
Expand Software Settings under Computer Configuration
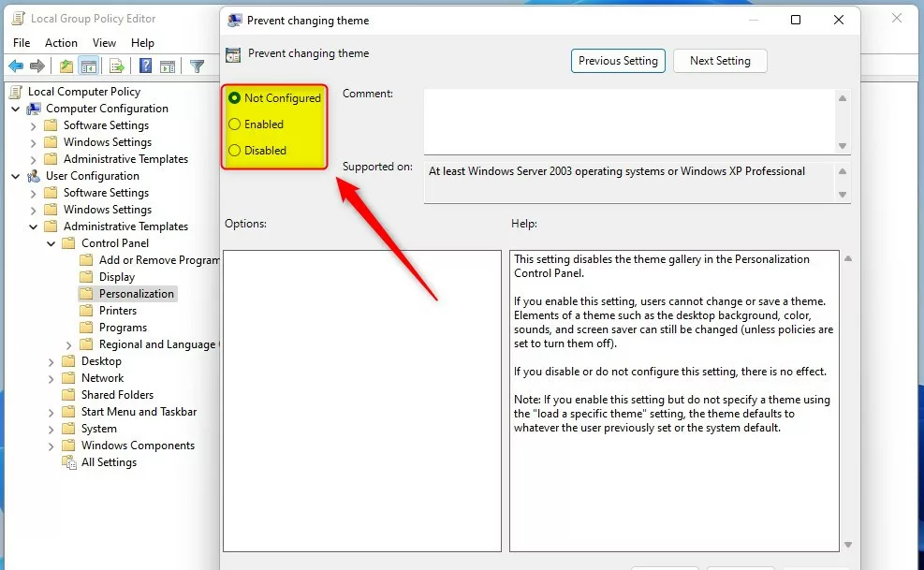point(34,126)
